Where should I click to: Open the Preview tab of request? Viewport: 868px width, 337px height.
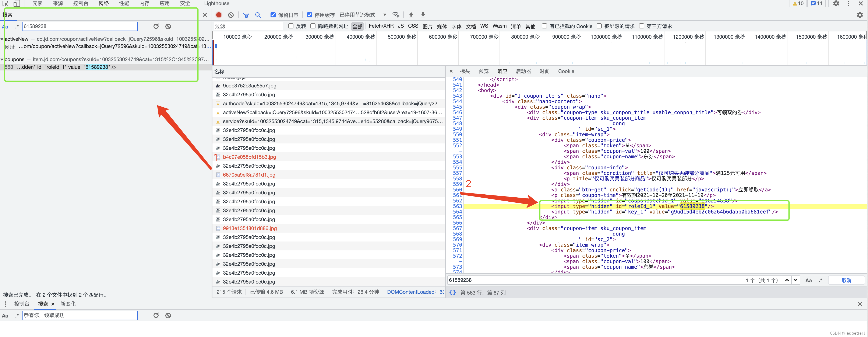pos(483,71)
